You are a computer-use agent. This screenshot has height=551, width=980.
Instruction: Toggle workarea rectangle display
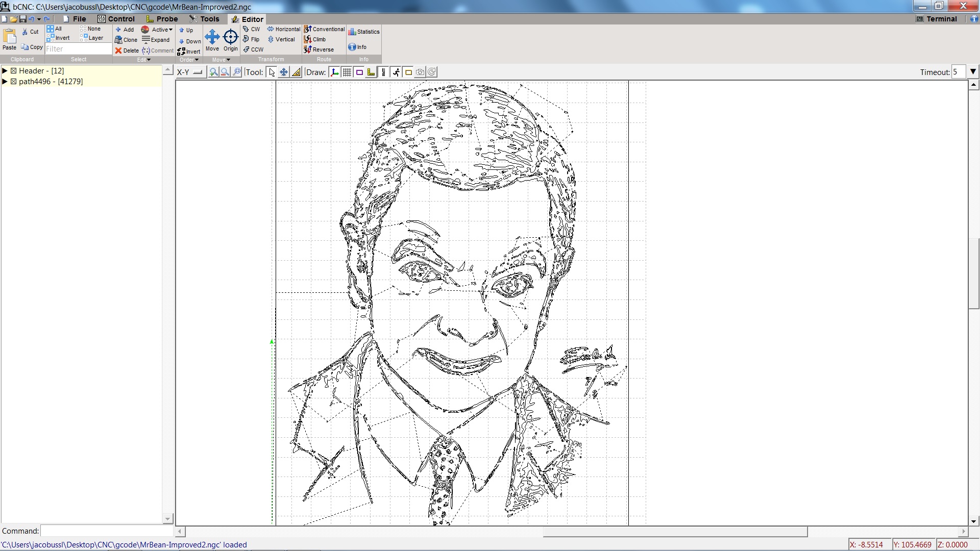tap(408, 72)
